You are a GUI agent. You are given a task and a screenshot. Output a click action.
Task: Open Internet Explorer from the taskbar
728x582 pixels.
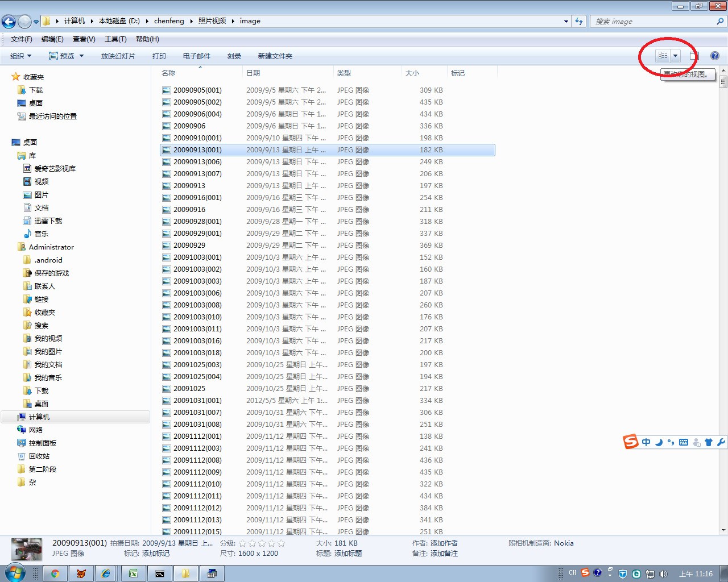point(106,573)
